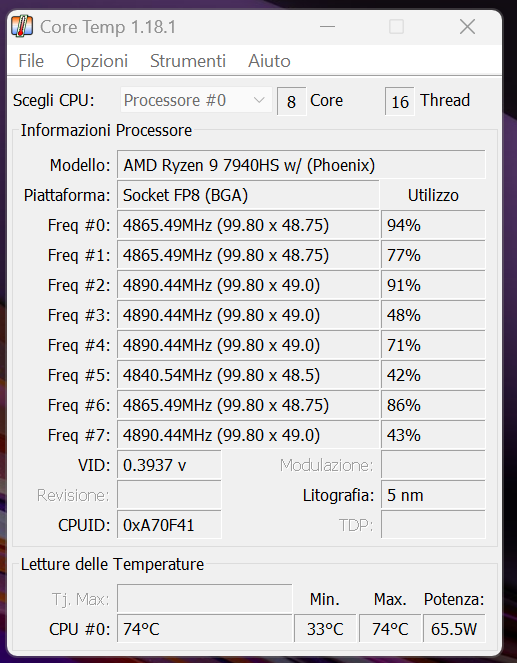This screenshot has width=517, height=663.
Task: Expand the Processore #0 dropdown
Action: point(196,100)
